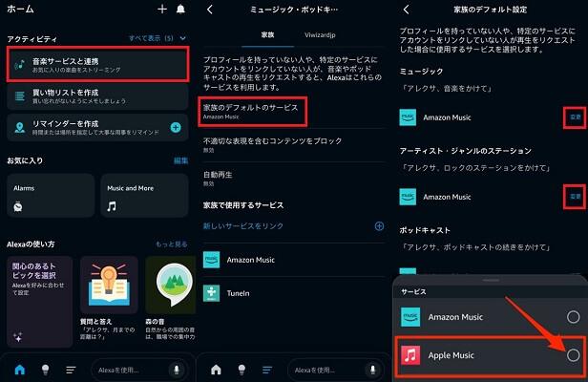Add reminder with the round plus icon
Image resolution: width=588 pixels, height=382 pixels.
[176, 127]
